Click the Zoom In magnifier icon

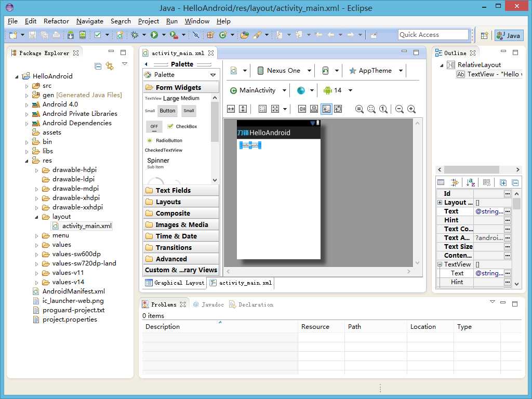[411, 109]
